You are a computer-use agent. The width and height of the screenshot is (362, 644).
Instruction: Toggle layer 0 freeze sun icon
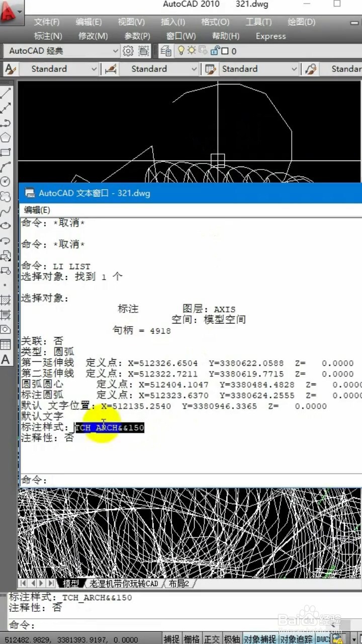pyautogui.click(x=192, y=50)
